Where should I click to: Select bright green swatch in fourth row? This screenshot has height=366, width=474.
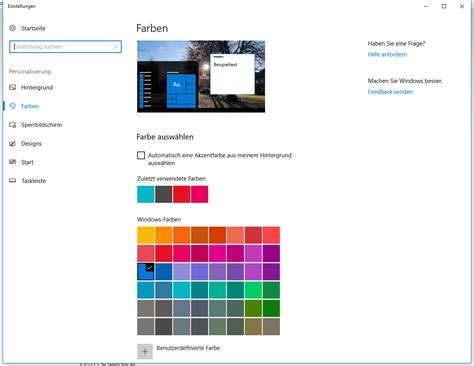click(253, 290)
